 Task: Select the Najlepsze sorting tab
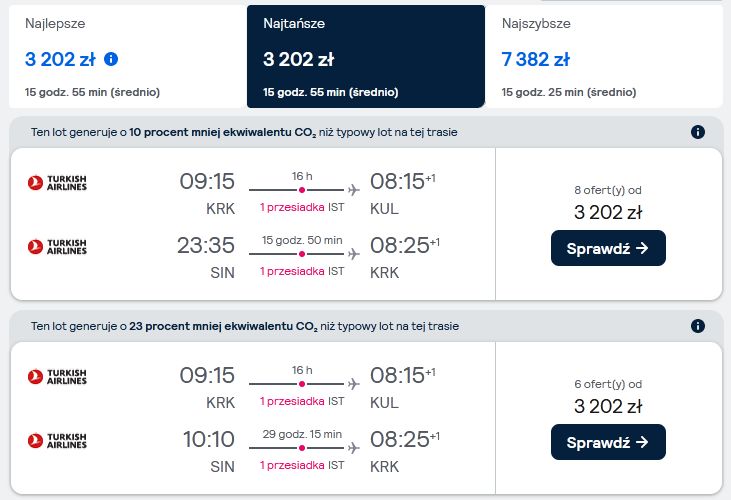[x=128, y=57]
